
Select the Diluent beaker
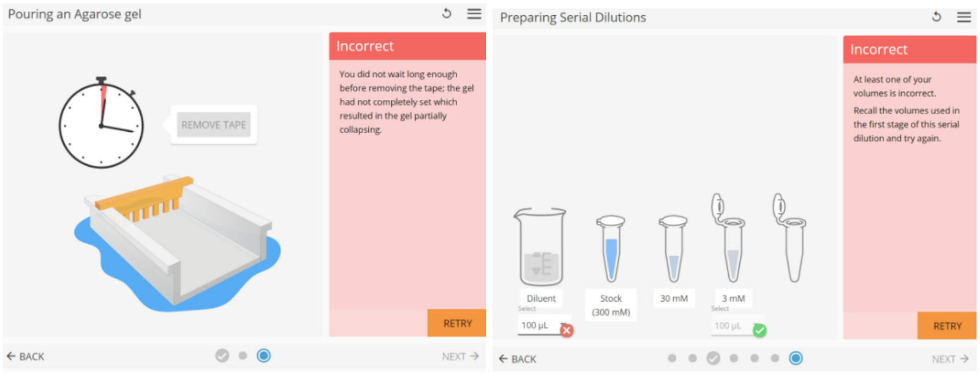(540, 246)
